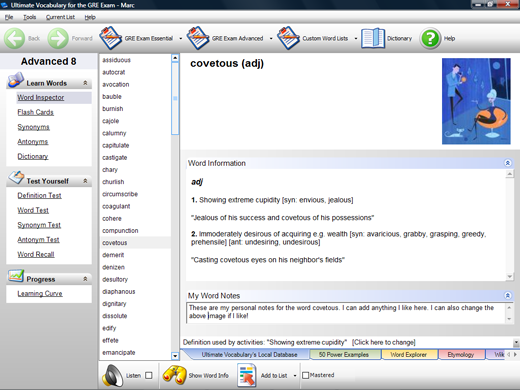This screenshot has width=520, height=390.
Task: Open the GRE Exam Advanced clipboard icon
Action: [x=198, y=38]
